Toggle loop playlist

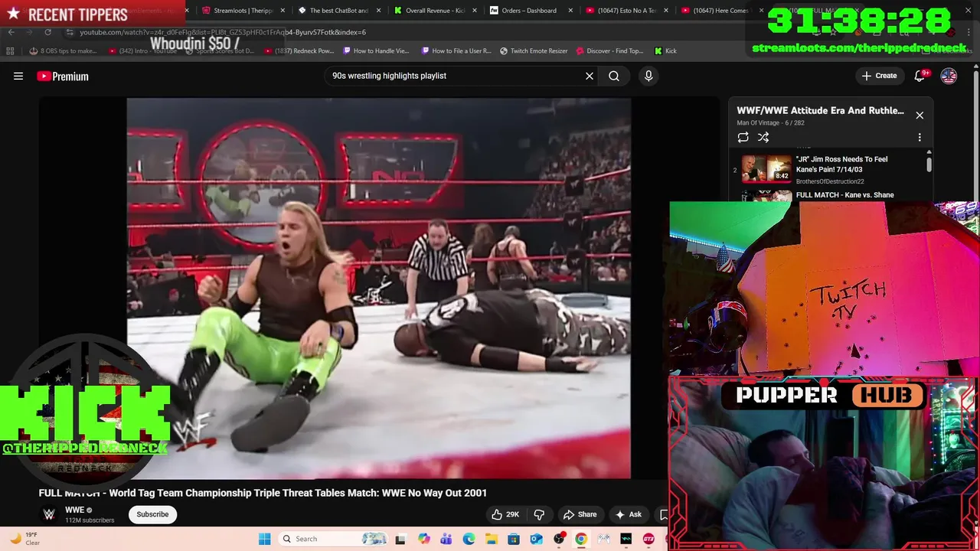pyautogui.click(x=743, y=138)
